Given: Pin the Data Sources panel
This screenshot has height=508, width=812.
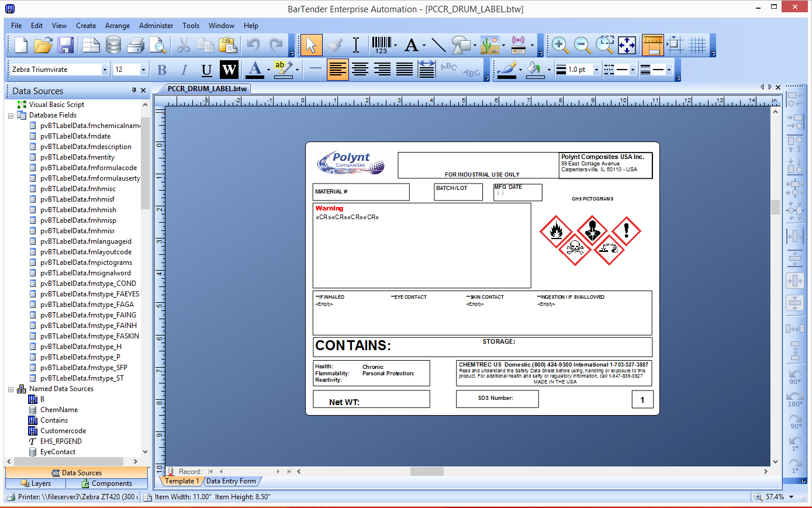Looking at the screenshot, I should tap(134, 91).
